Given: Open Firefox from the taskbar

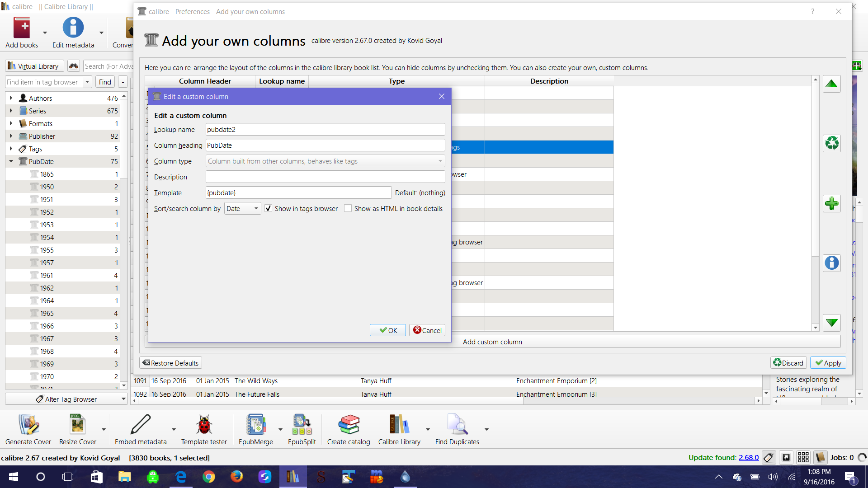Looking at the screenshot, I should pos(236,477).
